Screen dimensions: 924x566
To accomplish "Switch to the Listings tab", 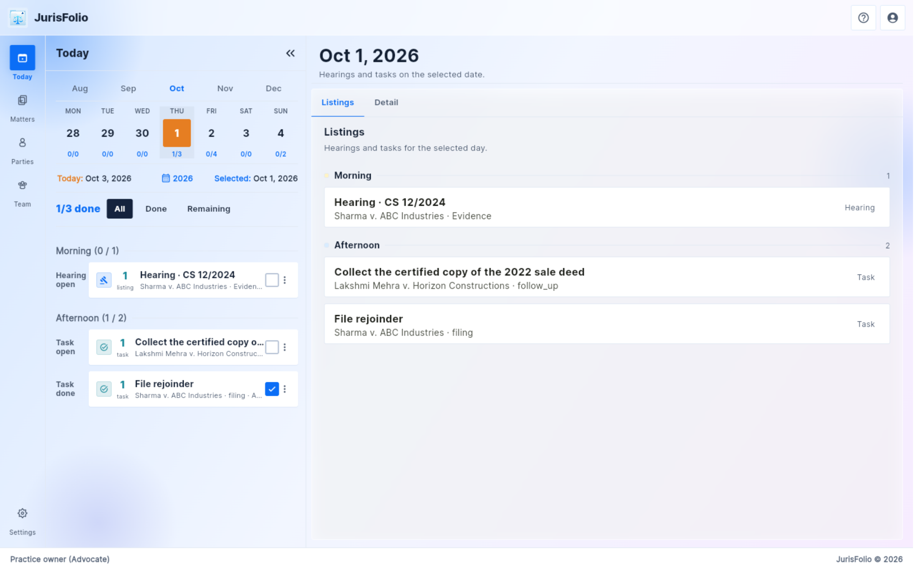I will click(337, 102).
